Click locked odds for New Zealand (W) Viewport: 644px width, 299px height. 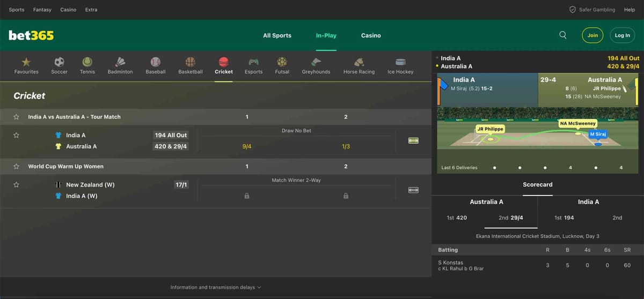point(247,196)
